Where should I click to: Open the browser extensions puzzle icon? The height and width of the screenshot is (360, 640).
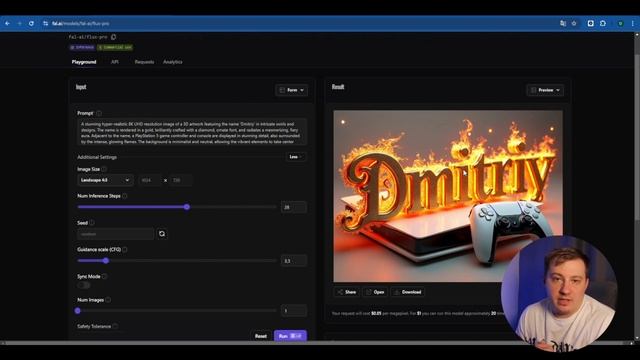click(x=603, y=24)
